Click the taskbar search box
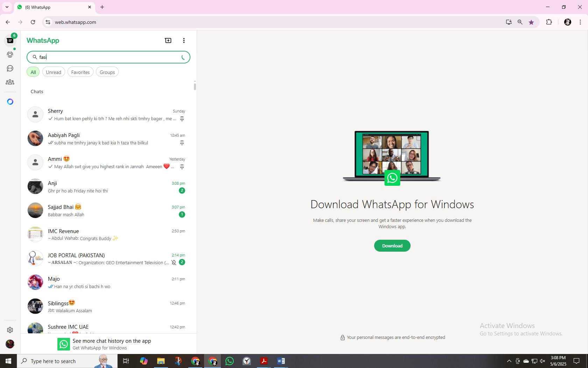This screenshot has width=588, height=368. point(66,361)
